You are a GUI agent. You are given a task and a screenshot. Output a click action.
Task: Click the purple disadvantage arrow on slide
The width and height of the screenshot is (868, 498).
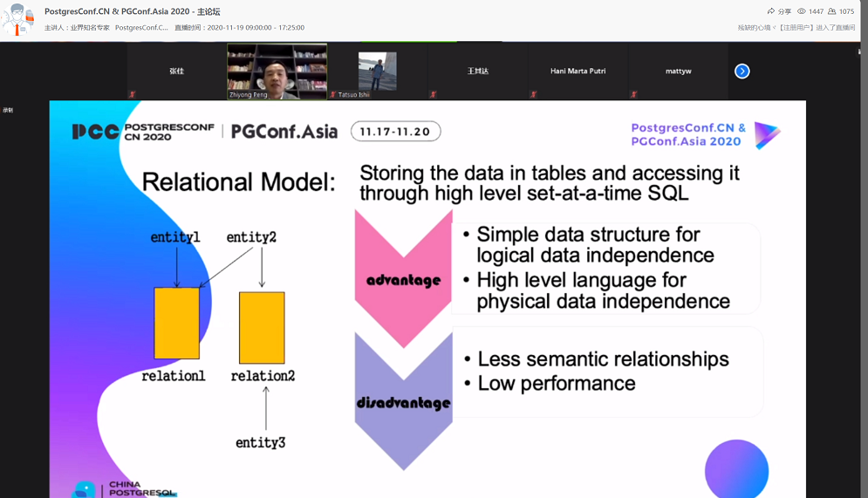[x=403, y=402]
